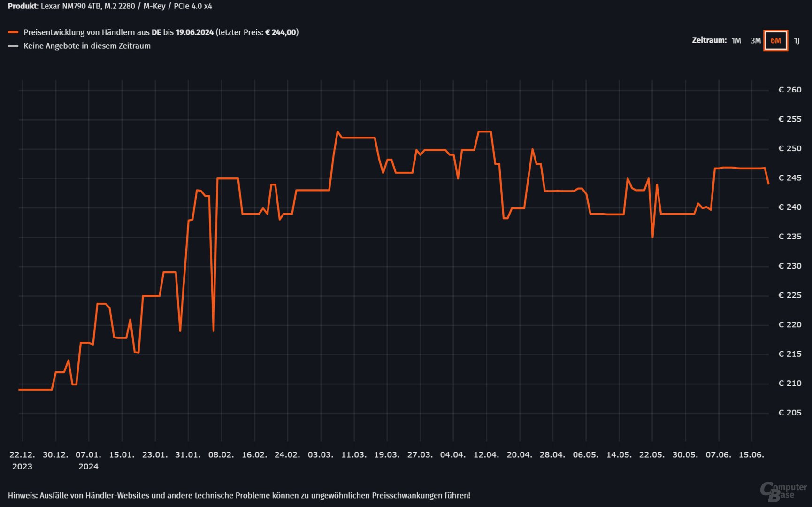Click the 22.12. 2023 date label
This screenshot has height=507, width=812.
pyautogui.click(x=22, y=460)
